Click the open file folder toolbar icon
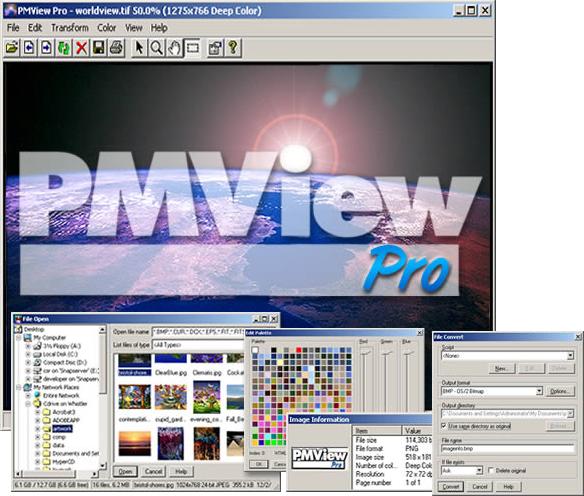The image size is (584, 496). pyautogui.click(x=12, y=48)
